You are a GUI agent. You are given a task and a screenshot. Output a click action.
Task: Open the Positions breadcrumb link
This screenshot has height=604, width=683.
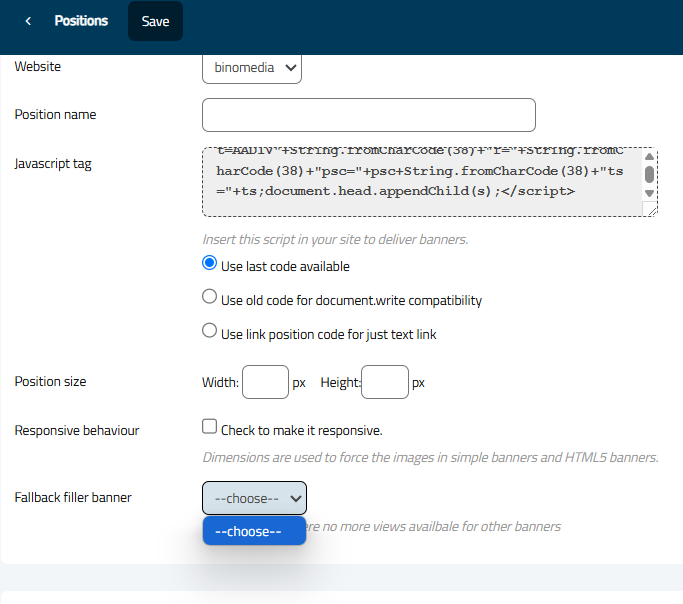pyautogui.click(x=81, y=21)
